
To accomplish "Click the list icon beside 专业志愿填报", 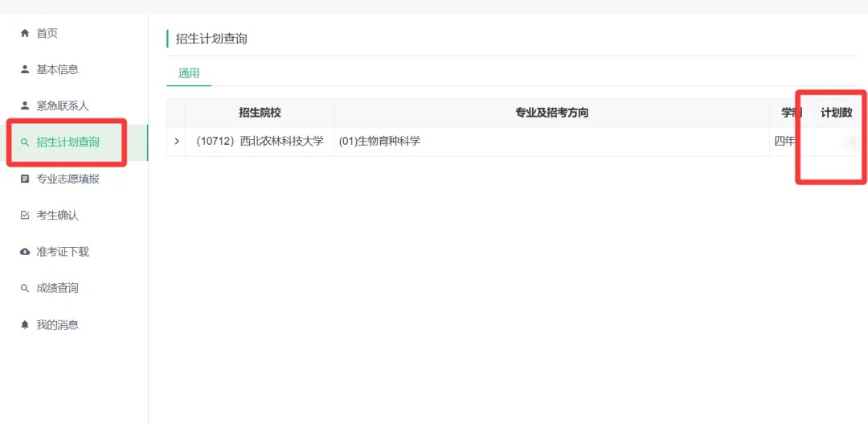I will (24, 179).
